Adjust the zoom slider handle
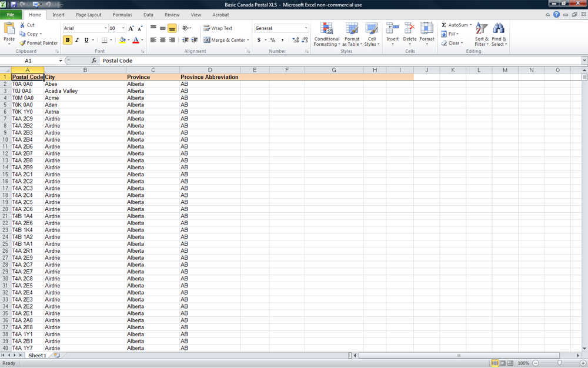The height and width of the screenshot is (368, 588). pos(559,363)
